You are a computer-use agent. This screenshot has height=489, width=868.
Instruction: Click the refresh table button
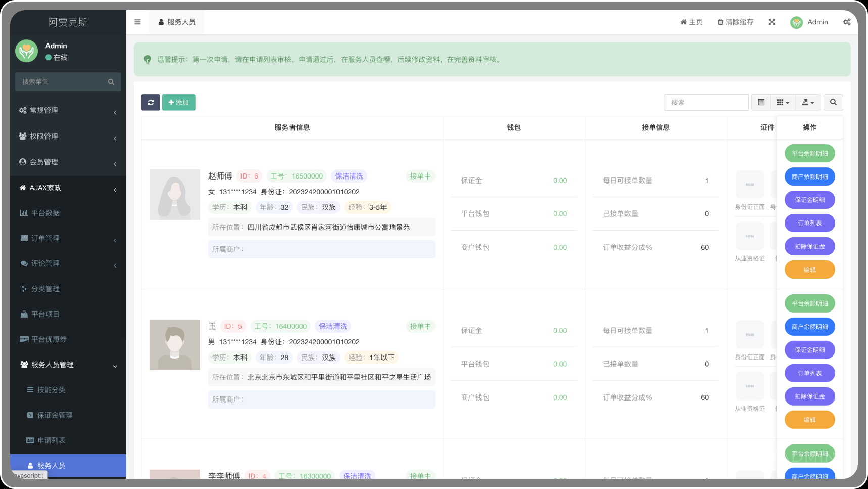tap(151, 103)
